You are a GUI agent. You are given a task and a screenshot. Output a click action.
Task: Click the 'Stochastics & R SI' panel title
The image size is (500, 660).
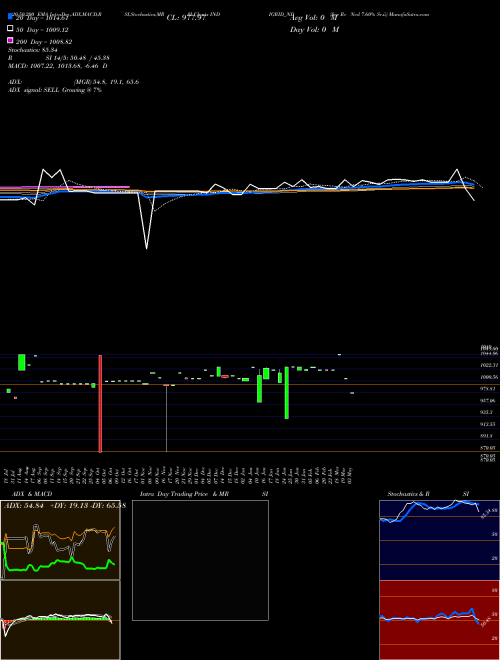[428, 494]
